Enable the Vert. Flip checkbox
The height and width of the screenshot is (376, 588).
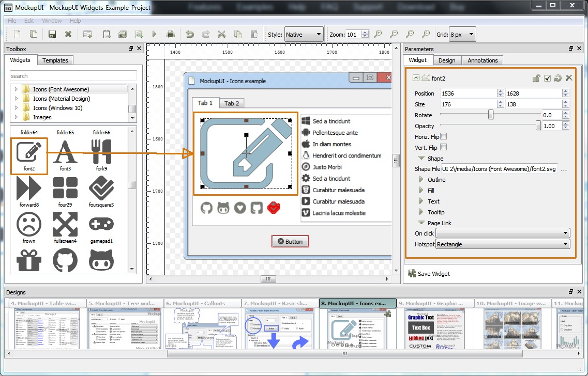pyautogui.click(x=444, y=147)
